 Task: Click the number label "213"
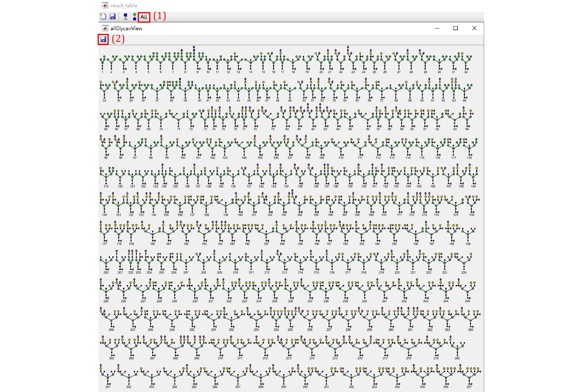[x=284, y=273]
